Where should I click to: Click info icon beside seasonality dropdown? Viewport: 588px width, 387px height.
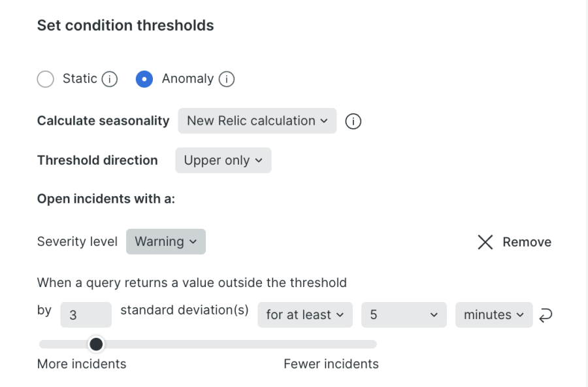click(x=353, y=122)
